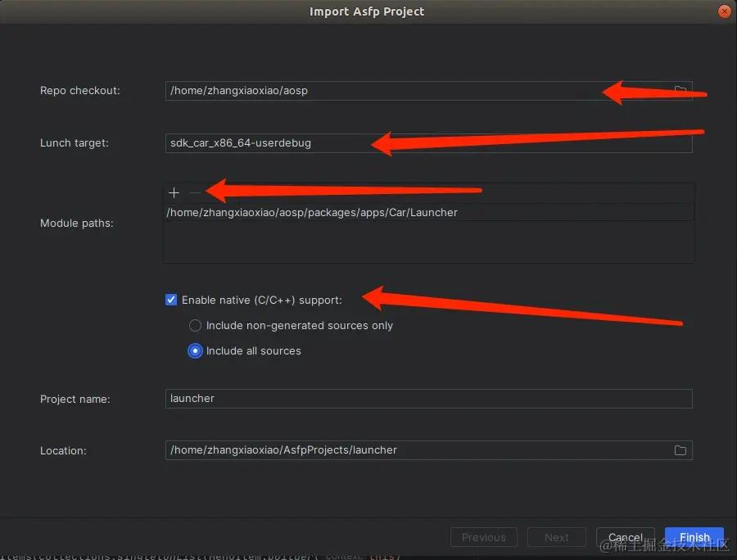Select the Car/Launcher module path row

tap(428, 212)
